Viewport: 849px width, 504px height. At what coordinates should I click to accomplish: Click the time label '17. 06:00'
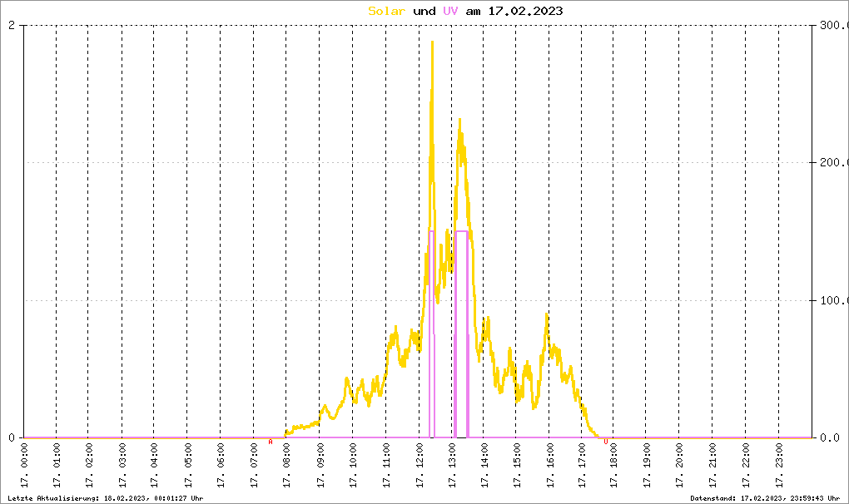pos(221,466)
